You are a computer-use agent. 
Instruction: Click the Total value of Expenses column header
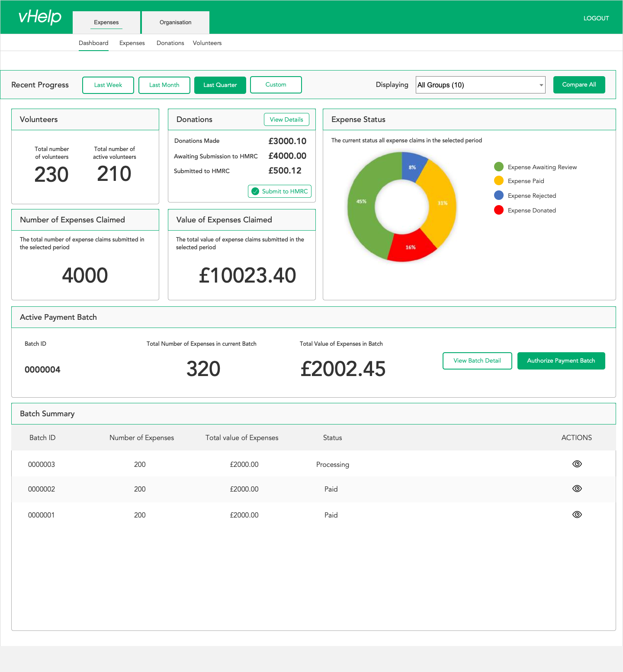pyautogui.click(x=242, y=437)
